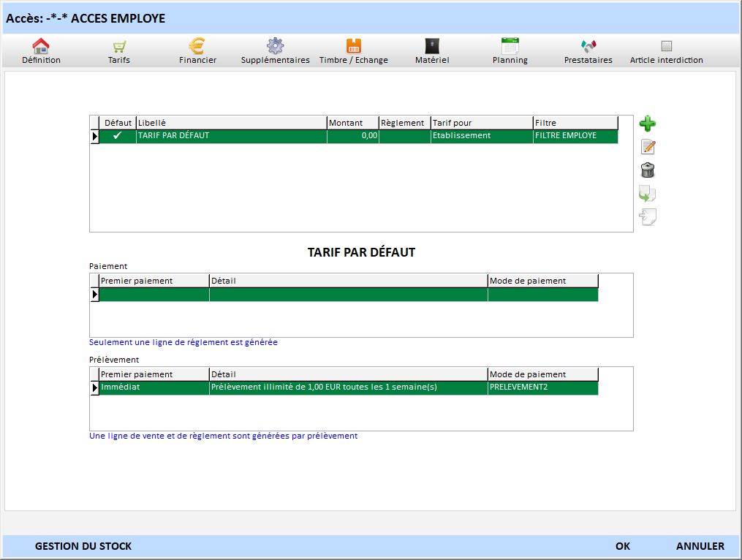Select the PRELEVEMENT2 mode de paiement cell
The width and height of the screenshot is (742, 560).
542,387
